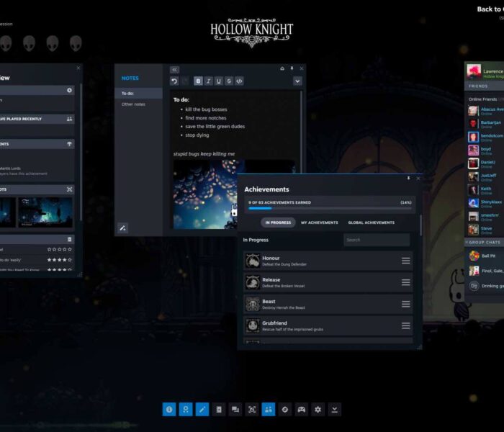
Task: Create a new note with the pencil-plus button
Action: click(123, 228)
